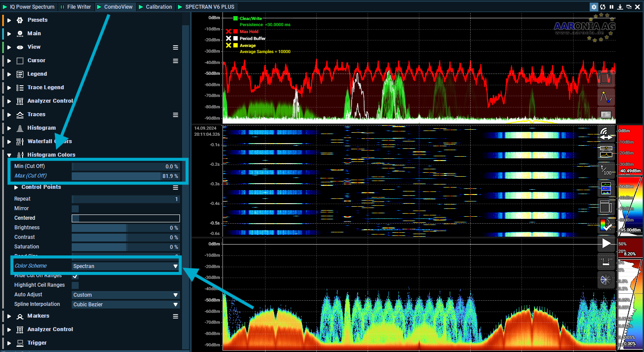Toggle the Mirror checkbox
The width and height of the screenshot is (644, 352).
click(x=75, y=208)
